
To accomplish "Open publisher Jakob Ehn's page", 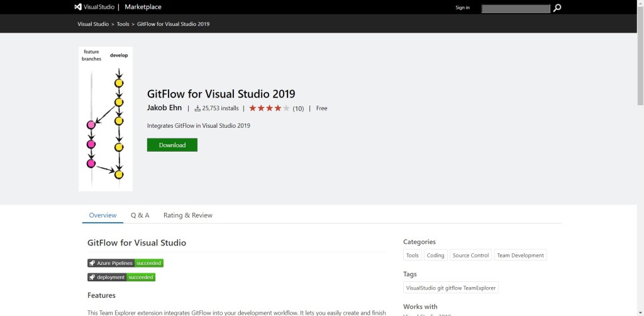I will click(x=164, y=108).
